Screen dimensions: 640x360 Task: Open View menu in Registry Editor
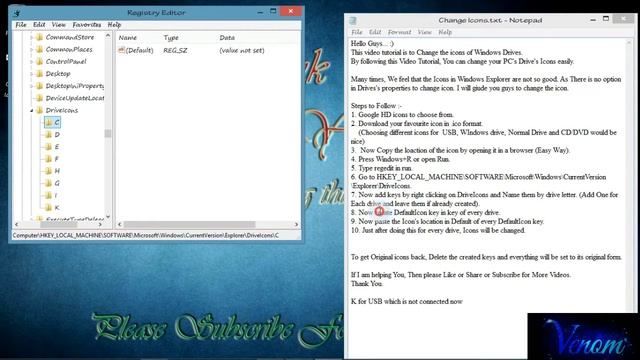click(x=58, y=25)
